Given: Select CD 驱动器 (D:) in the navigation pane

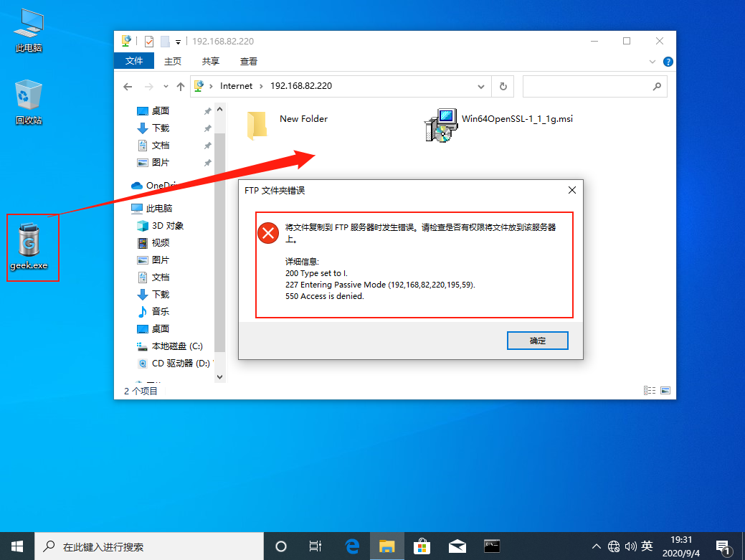Looking at the screenshot, I should [174, 364].
